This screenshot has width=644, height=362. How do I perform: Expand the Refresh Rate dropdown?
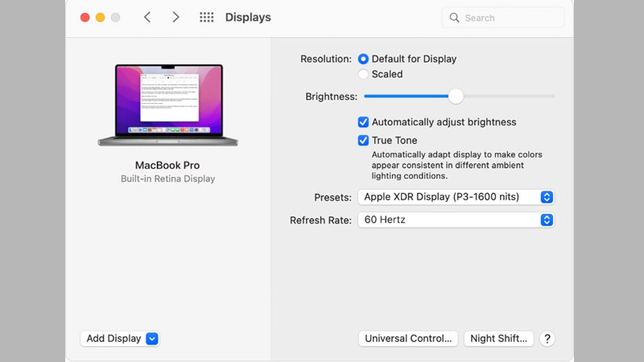(456, 220)
